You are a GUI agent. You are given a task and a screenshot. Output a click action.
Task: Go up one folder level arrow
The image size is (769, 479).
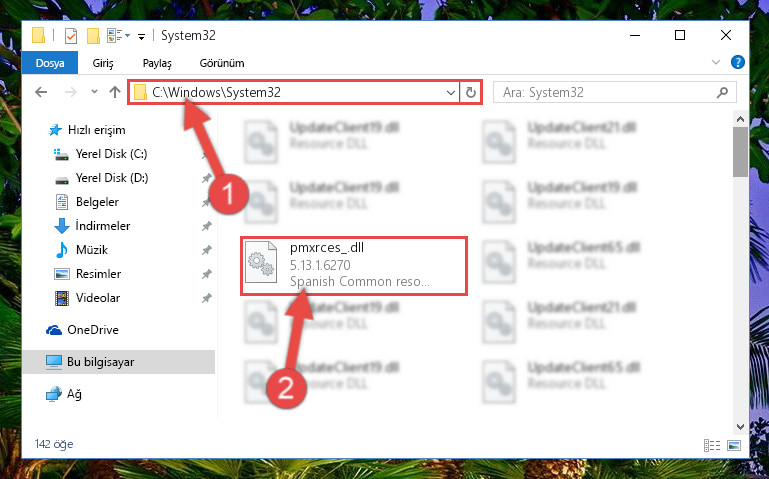pyautogui.click(x=115, y=92)
